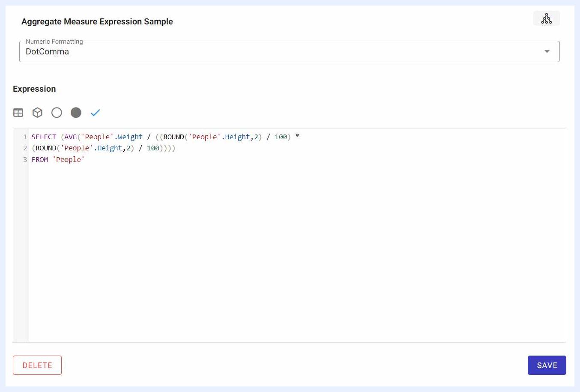Click the Aggregate Measure Expression Sample title
Viewport: 580px width, 392px height.
tap(97, 21)
